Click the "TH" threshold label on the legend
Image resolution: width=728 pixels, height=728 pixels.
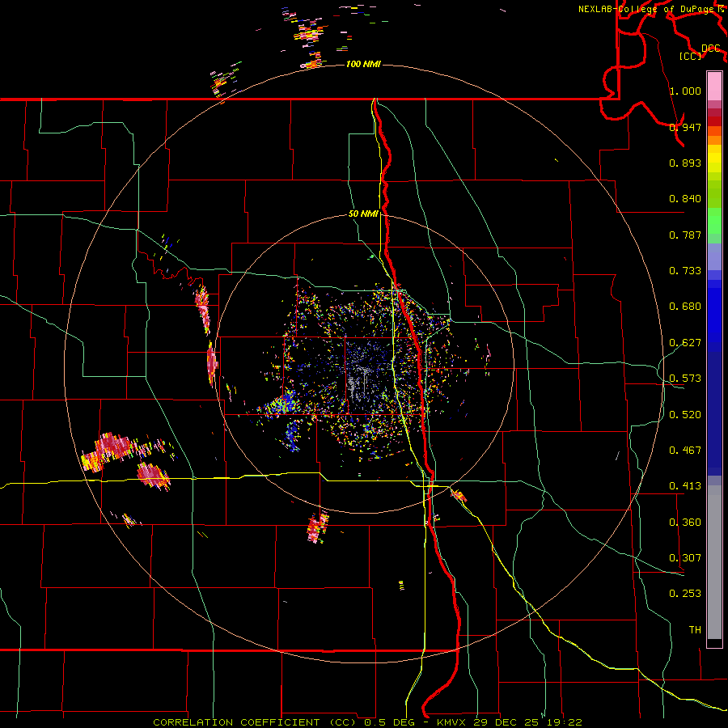click(x=695, y=630)
